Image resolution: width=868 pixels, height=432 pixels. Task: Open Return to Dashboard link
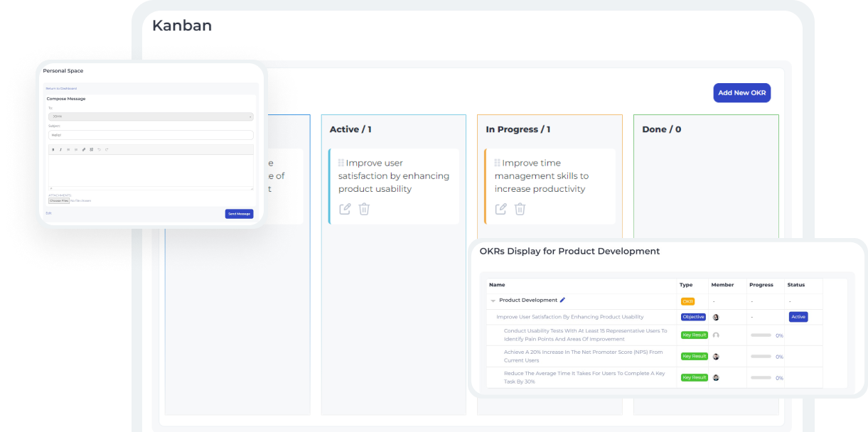(61, 88)
